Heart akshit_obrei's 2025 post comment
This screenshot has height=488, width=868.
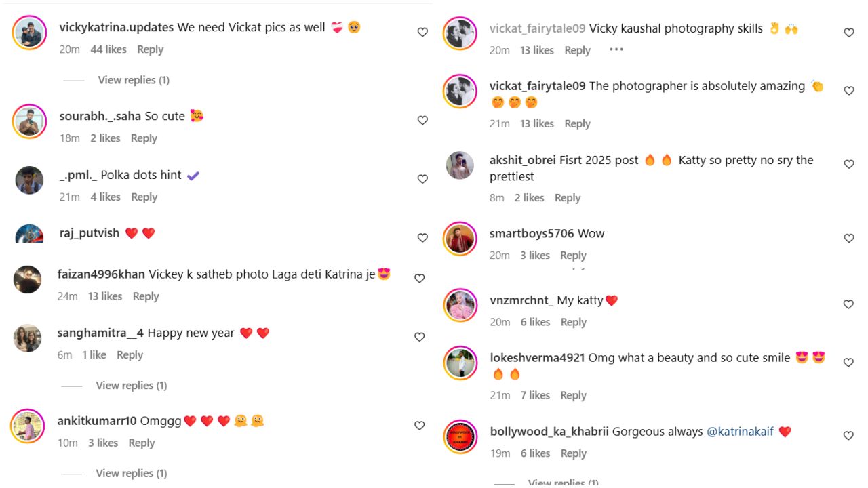click(x=849, y=164)
